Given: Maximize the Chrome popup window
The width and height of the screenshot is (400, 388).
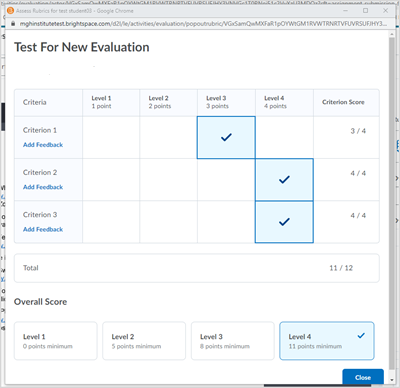Looking at the screenshot, I should (365, 11).
